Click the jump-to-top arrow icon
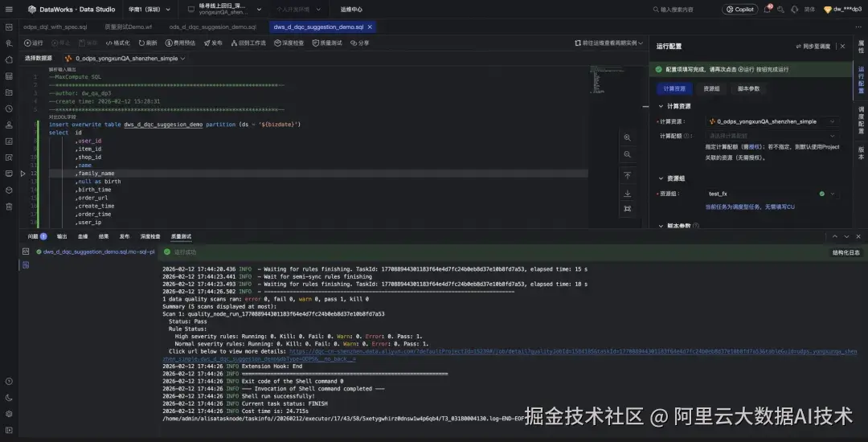The height and width of the screenshot is (442, 868). coord(627,175)
